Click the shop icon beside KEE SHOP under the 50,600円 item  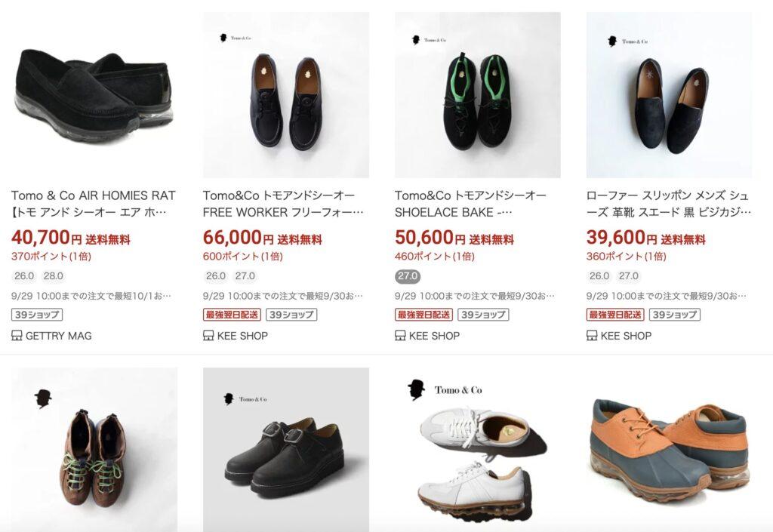point(400,336)
